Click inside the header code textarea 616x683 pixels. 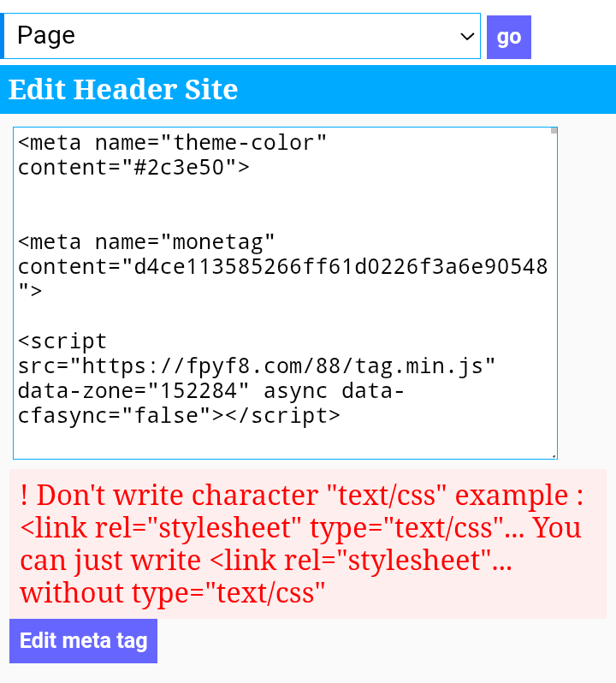pos(285,294)
